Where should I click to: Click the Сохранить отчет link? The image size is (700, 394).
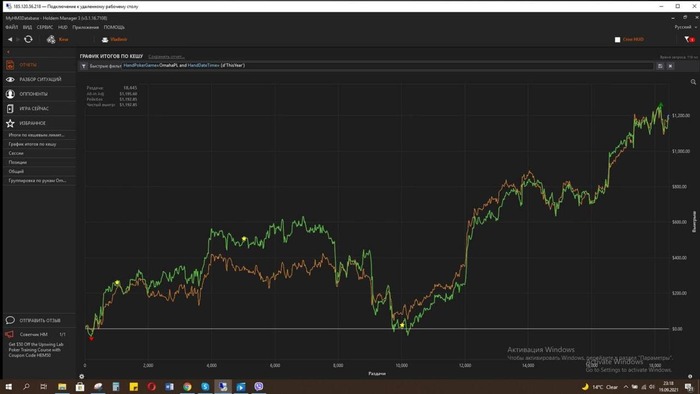(x=166, y=57)
